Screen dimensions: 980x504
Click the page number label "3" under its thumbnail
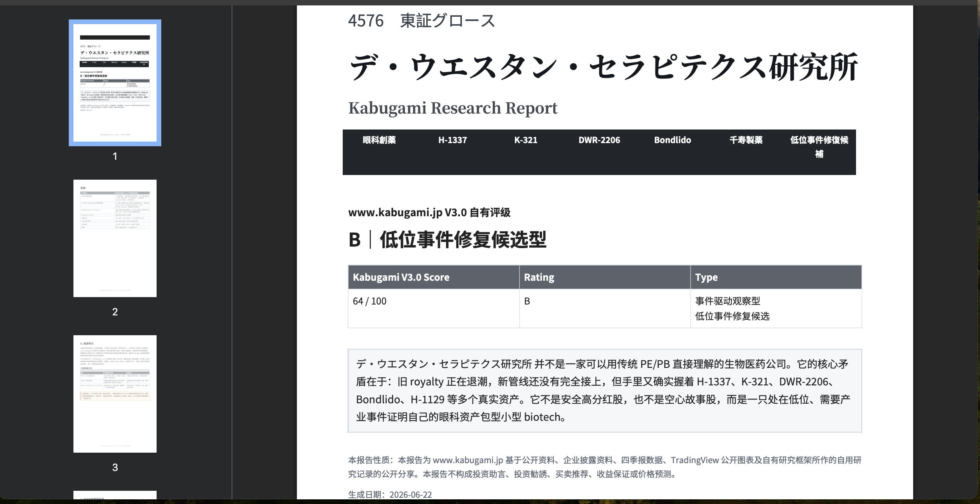(x=115, y=467)
